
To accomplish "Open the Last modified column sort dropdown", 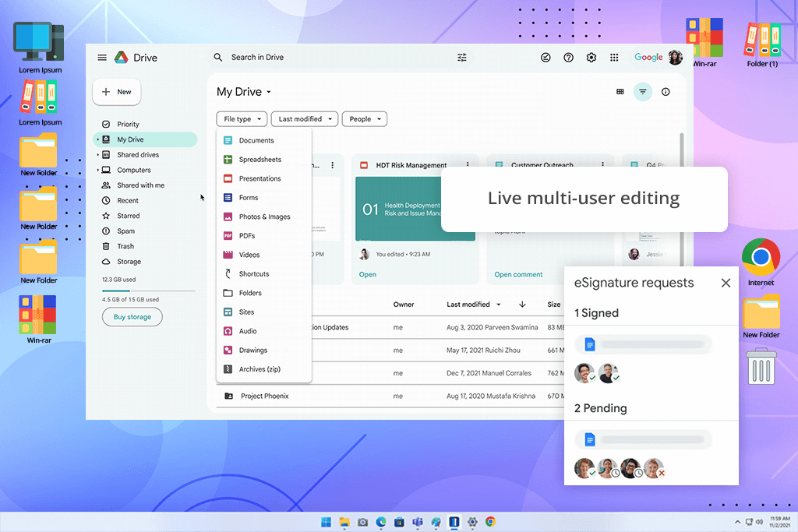I will coord(498,305).
